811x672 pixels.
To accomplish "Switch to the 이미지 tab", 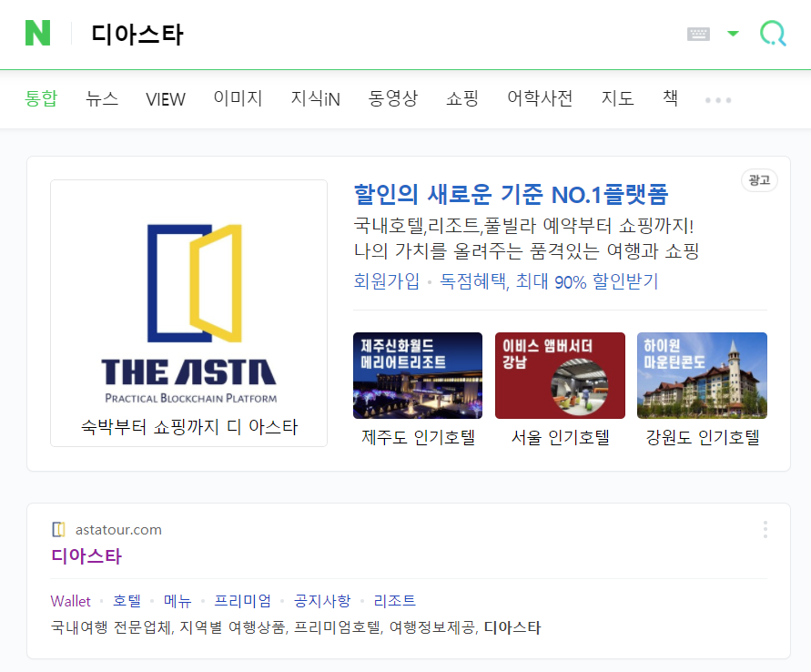I will (238, 98).
